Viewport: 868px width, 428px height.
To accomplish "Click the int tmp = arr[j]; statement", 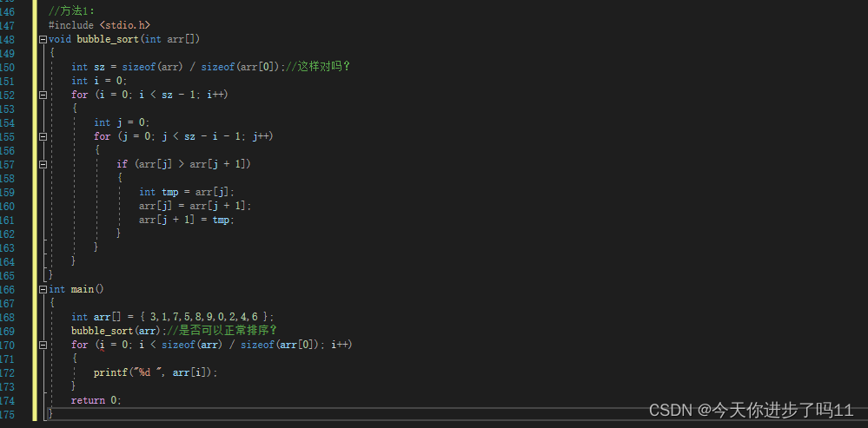I will pyautogui.click(x=187, y=192).
